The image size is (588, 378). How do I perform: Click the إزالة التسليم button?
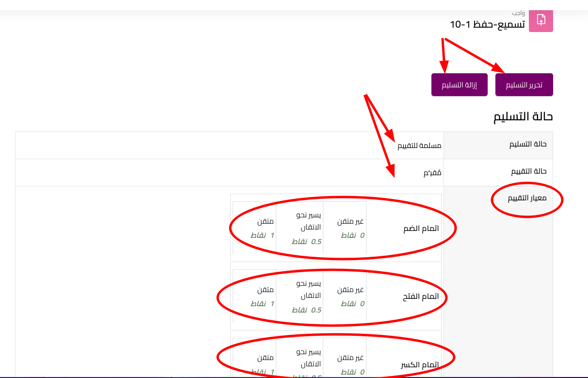(459, 85)
